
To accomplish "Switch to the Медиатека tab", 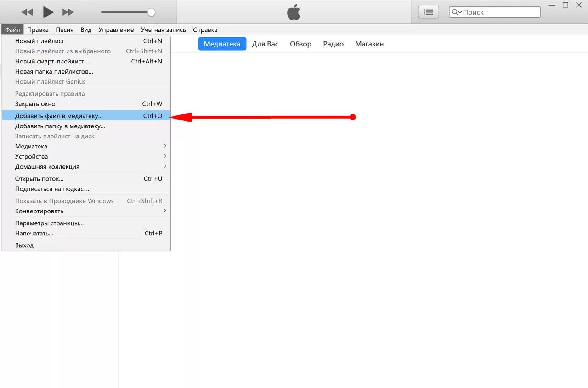I will (x=222, y=44).
